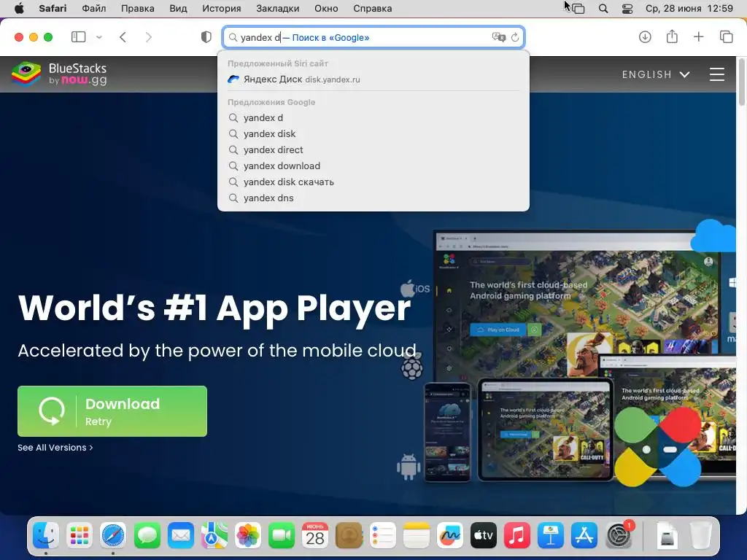Open Control Center in menu bar
Image resolution: width=747 pixels, height=560 pixels.
[x=627, y=9]
